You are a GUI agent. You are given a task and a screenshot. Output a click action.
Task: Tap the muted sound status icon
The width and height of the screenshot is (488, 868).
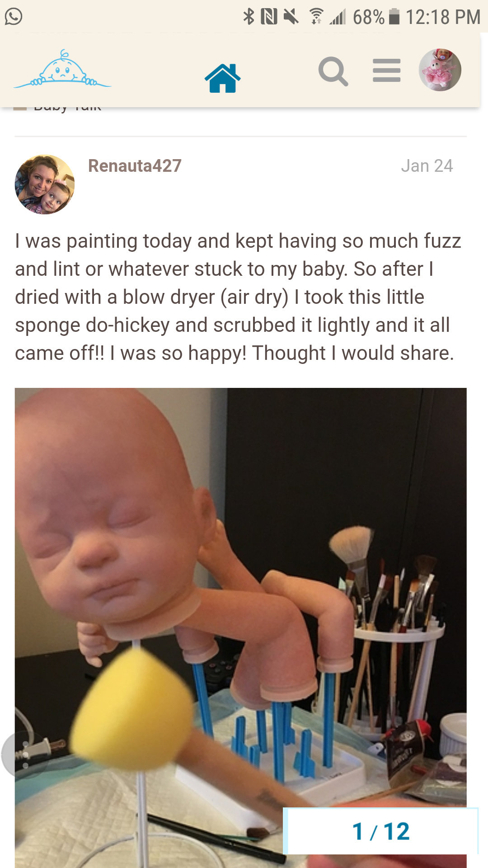[x=291, y=17]
